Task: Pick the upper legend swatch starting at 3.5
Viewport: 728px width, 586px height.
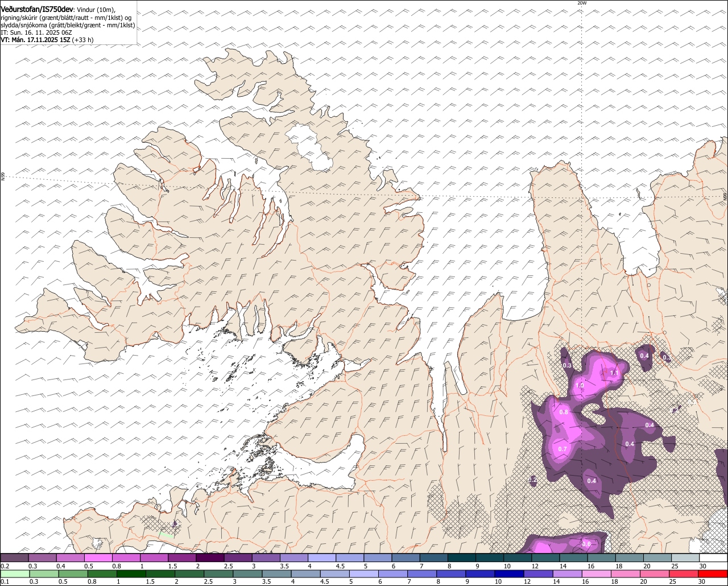Action: click(294, 558)
